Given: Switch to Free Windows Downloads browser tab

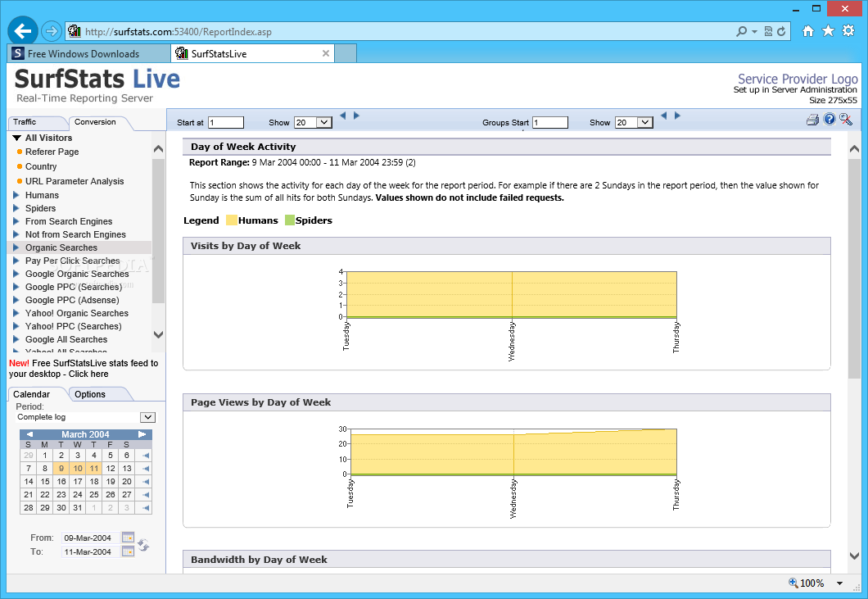Looking at the screenshot, I should coord(89,54).
